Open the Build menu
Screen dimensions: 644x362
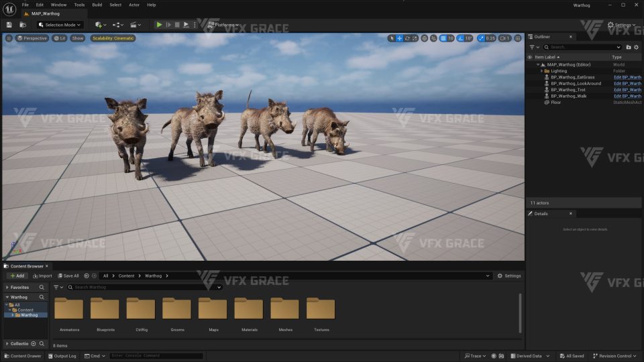click(x=97, y=5)
